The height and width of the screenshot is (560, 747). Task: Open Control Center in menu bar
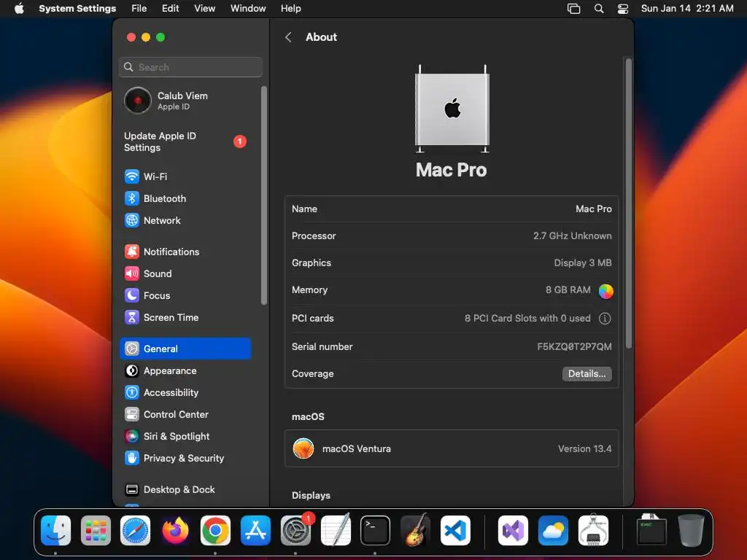(623, 9)
